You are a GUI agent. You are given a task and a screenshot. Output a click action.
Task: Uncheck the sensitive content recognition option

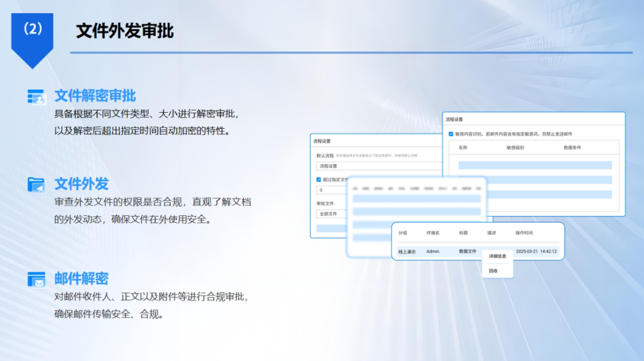(x=450, y=134)
